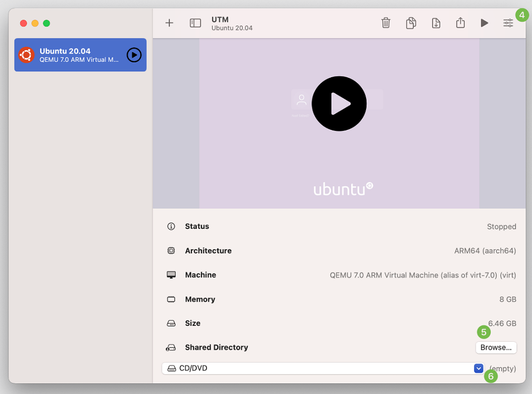Open VM settings with the sliders icon
The height and width of the screenshot is (394, 532).
coord(508,23)
